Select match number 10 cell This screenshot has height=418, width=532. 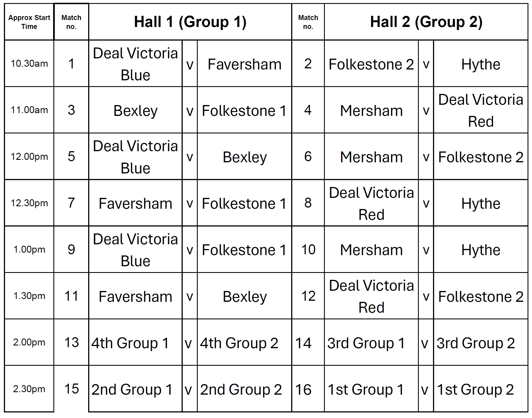click(308, 250)
